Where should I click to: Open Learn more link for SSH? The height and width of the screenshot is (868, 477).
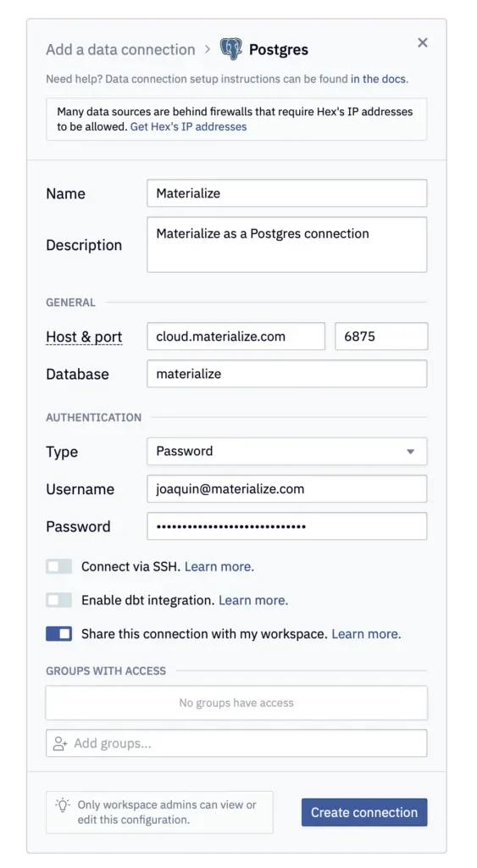tap(219, 566)
